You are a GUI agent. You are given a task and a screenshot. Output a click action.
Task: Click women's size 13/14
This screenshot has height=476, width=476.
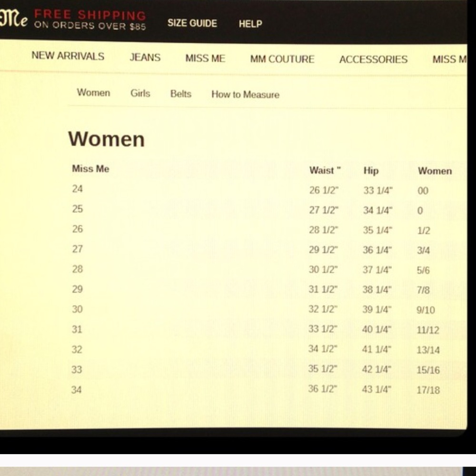[428, 350]
